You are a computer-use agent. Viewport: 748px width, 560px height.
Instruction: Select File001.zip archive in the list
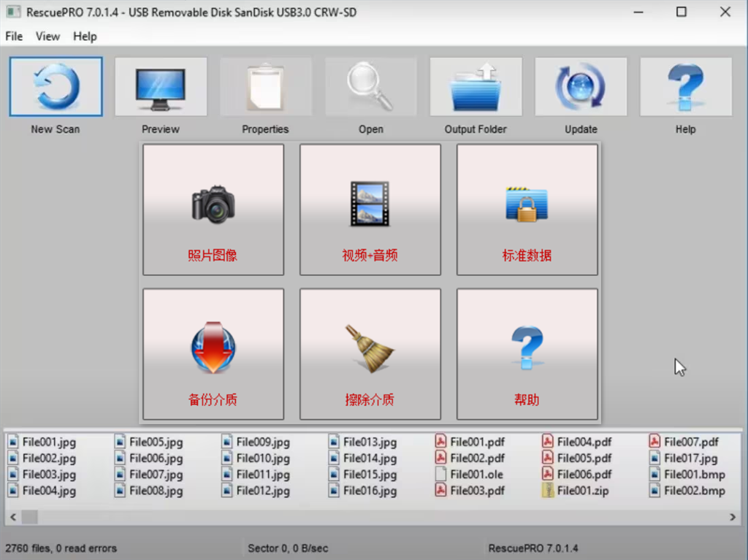pos(583,491)
